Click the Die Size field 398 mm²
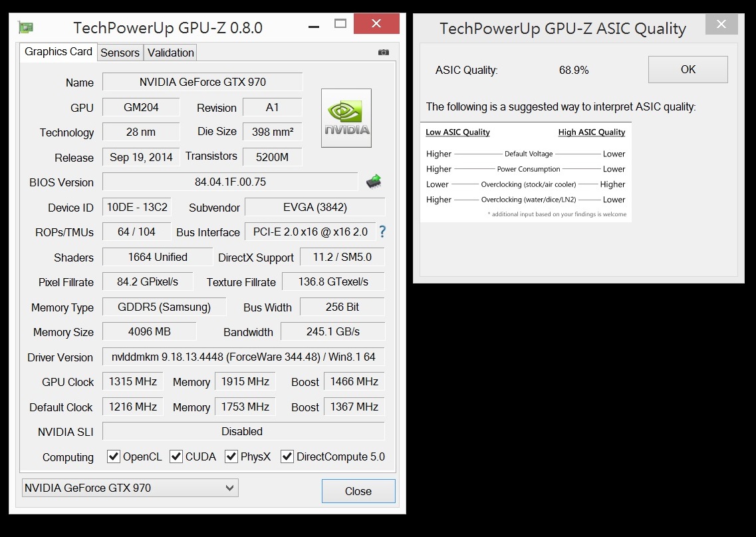 click(x=273, y=132)
